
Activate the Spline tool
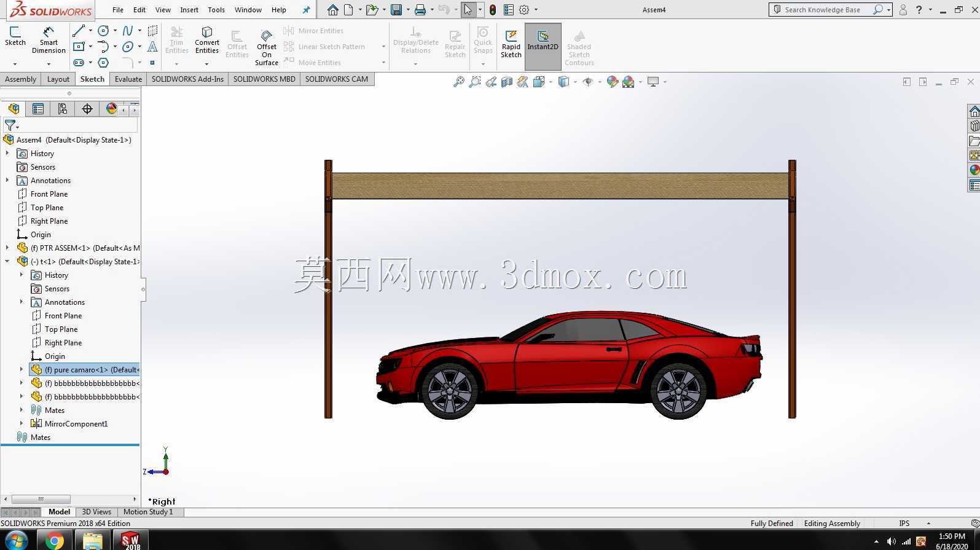tap(128, 31)
